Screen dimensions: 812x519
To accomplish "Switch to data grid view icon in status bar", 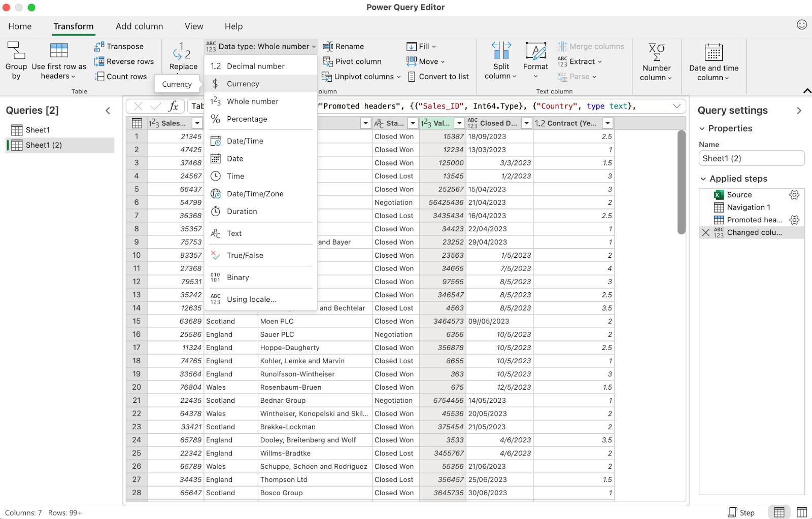I will click(x=779, y=512).
